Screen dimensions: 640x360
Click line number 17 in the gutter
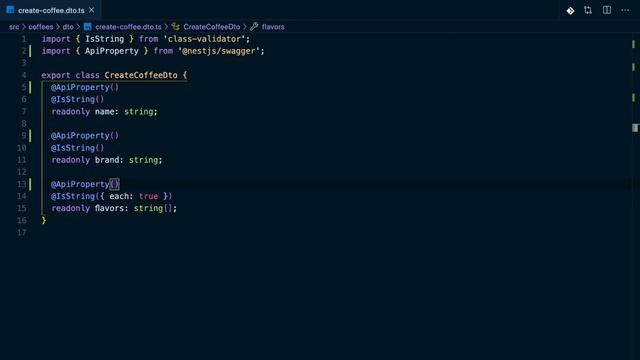(x=21, y=233)
